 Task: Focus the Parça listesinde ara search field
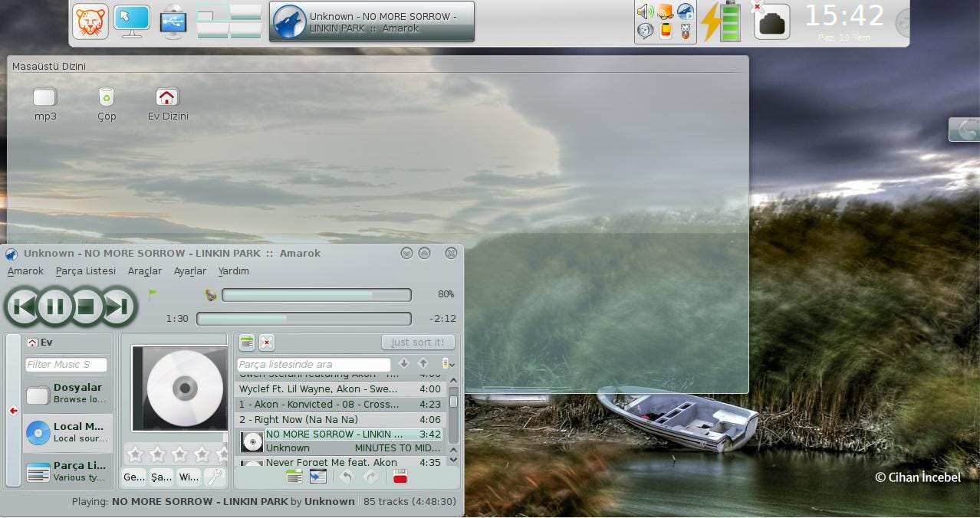click(314, 365)
